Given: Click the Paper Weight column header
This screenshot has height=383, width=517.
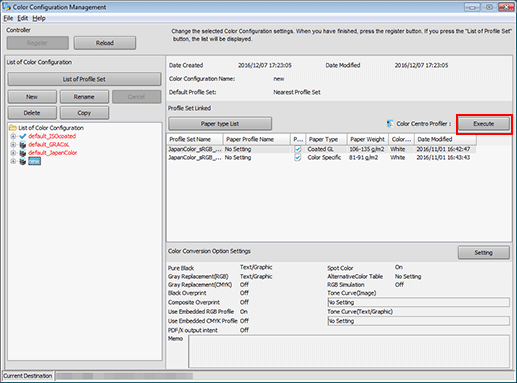Looking at the screenshot, I should point(368,139).
